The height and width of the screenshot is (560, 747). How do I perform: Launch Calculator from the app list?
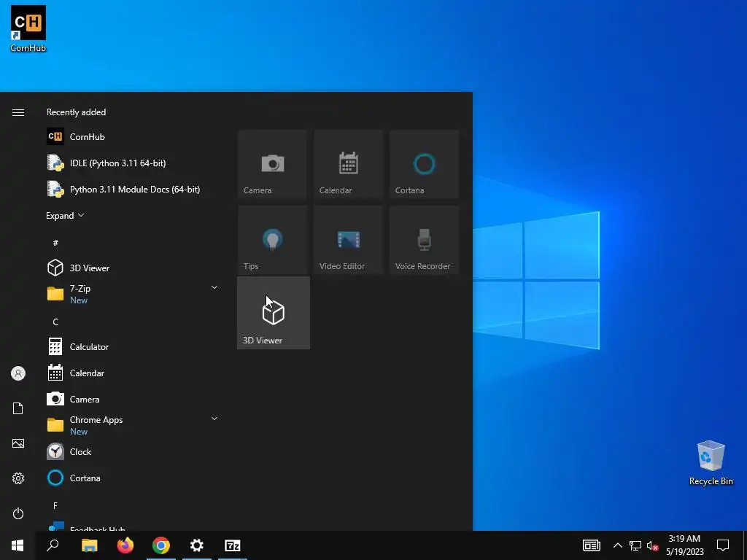point(133,346)
